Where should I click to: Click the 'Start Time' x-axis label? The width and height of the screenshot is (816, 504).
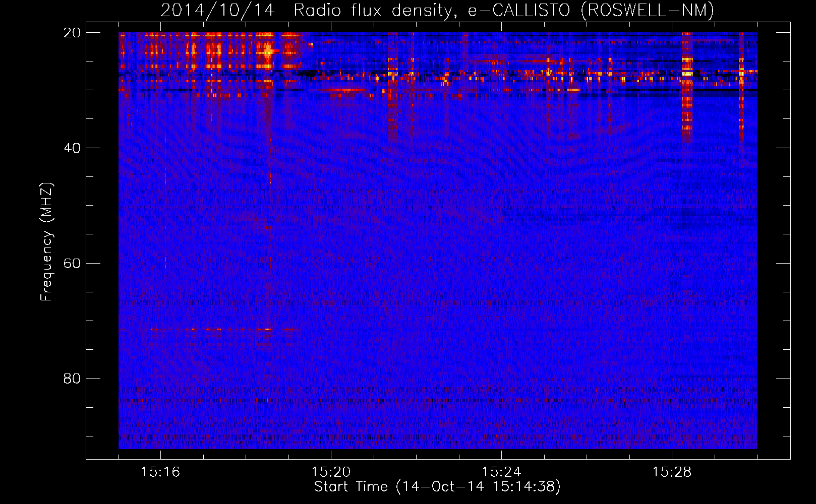click(x=437, y=487)
